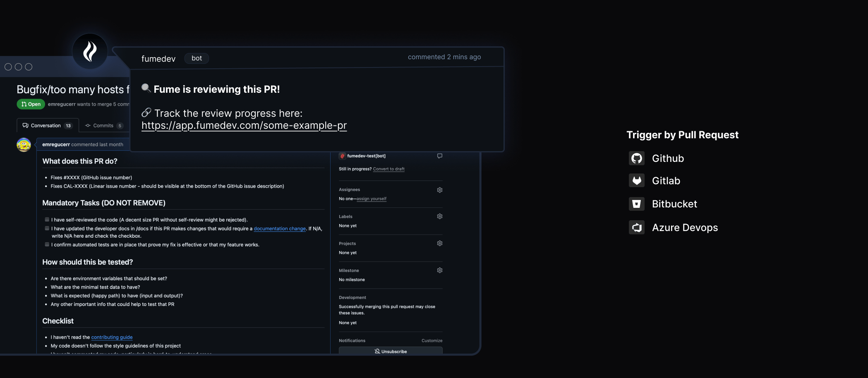Click Customize next to Notifications
The image size is (868, 378).
pos(432,341)
